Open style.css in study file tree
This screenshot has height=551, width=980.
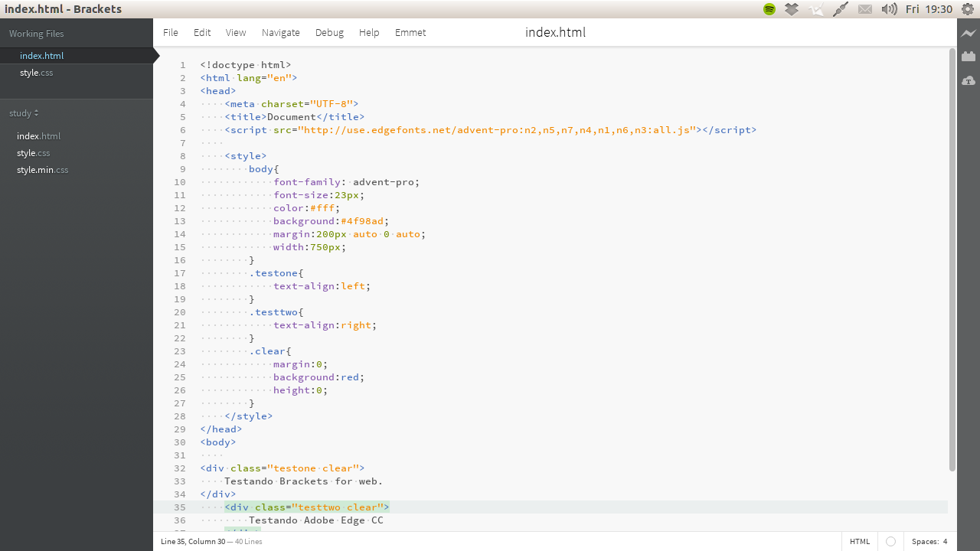point(34,153)
